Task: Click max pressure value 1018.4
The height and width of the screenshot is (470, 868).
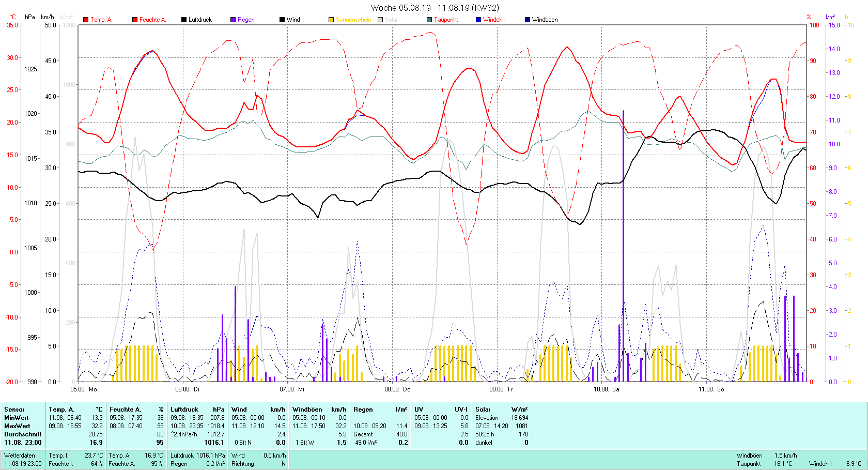Action: pyautogui.click(x=216, y=426)
